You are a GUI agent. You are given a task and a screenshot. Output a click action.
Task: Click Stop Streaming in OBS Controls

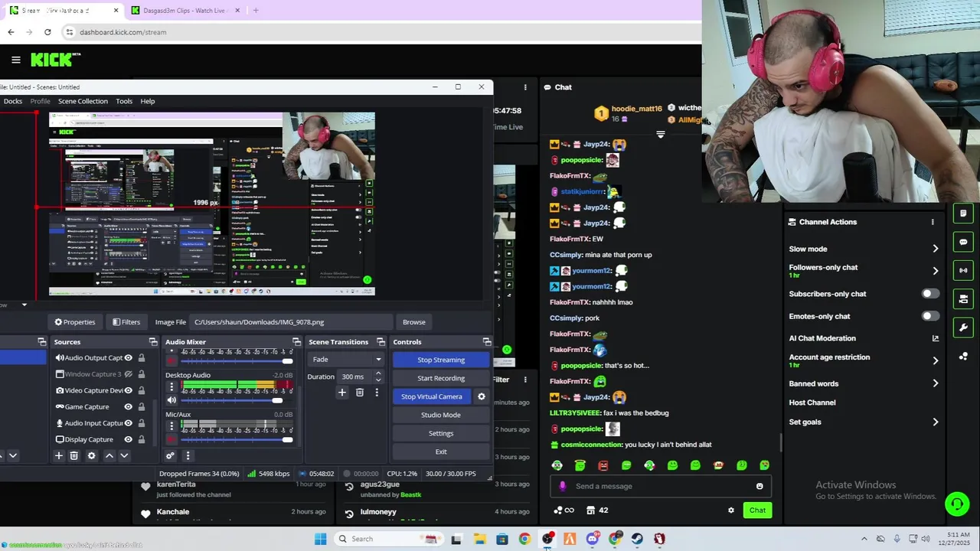coord(441,360)
